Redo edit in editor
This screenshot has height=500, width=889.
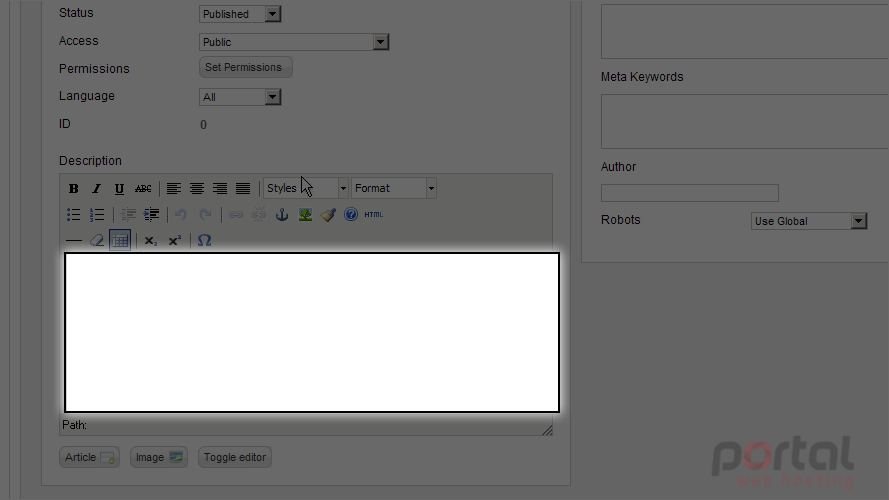(205, 214)
